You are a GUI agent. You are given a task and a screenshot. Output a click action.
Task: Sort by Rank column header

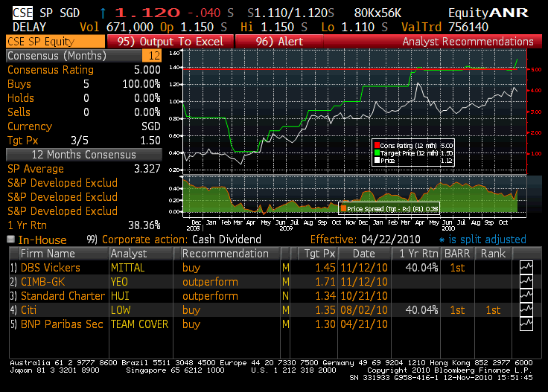tap(493, 254)
